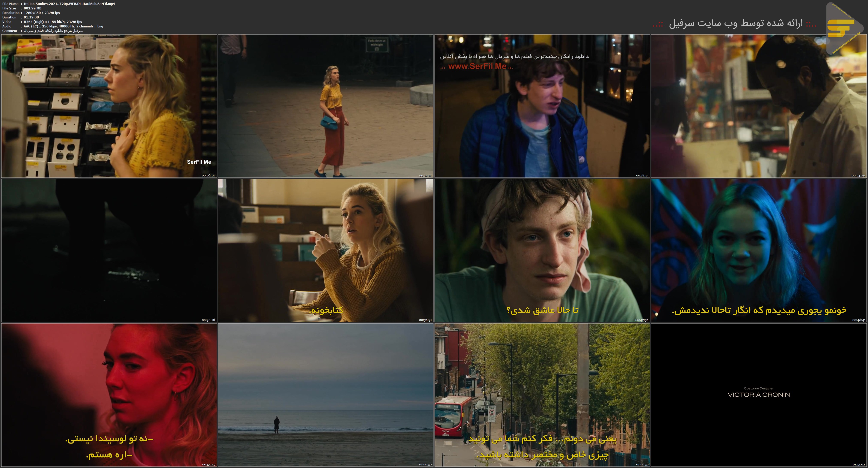868x468 pixels.
Task: Click the Duration value 01:19:08
Action: (31, 17)
